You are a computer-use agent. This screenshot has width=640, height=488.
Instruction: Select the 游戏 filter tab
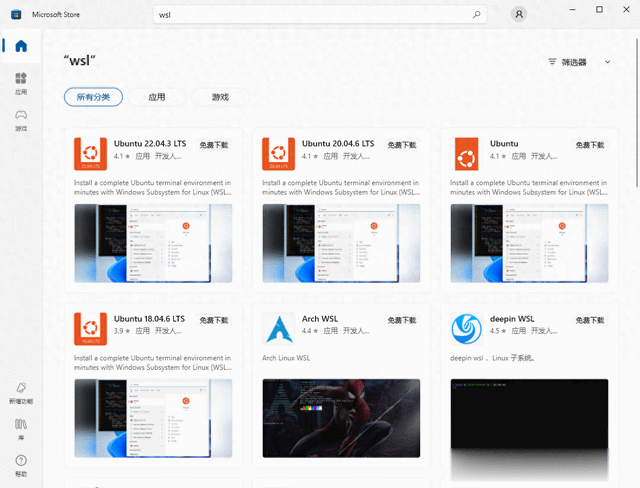click(x=220, y=97)
